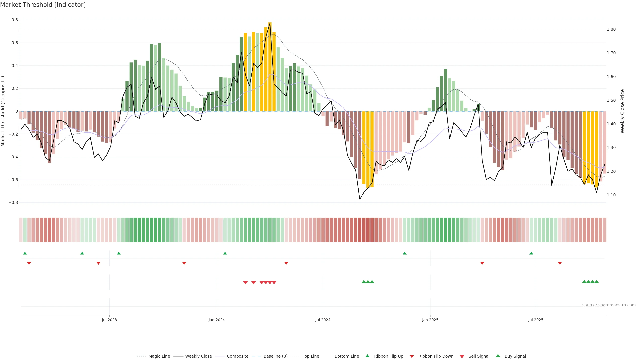This screenshot has width=644, height=362.
Task: Click the Weekly Close Price axis title
Action: [622, 111]
